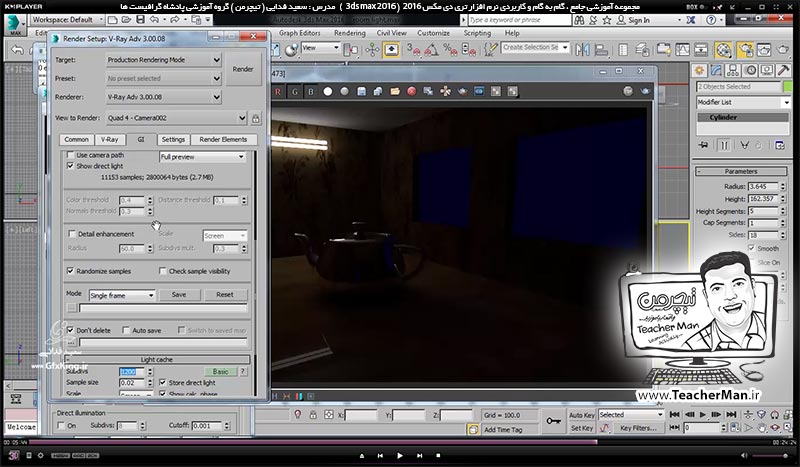Toggle the Percent Snap icon
The height and width of the screenshot is (467, 800).
[x=450, y=50]
